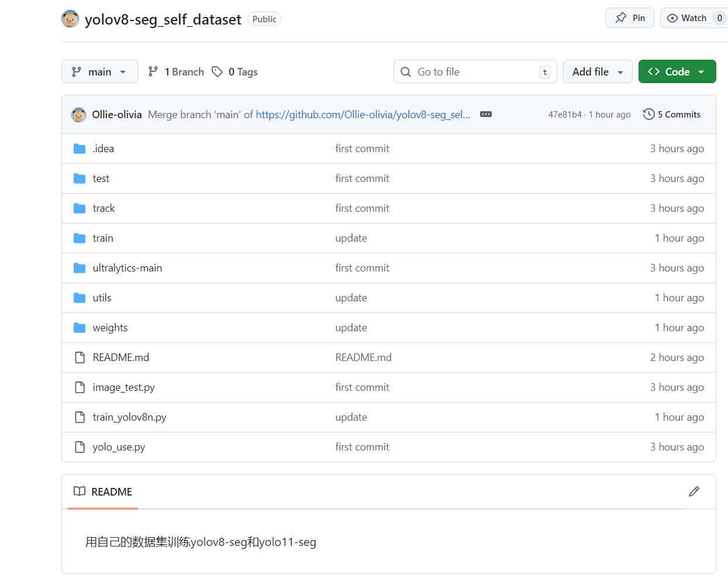This screenshot has width=728, height=581.
Task: Click the file icon next to README.md
Action: tap(80, 357)
